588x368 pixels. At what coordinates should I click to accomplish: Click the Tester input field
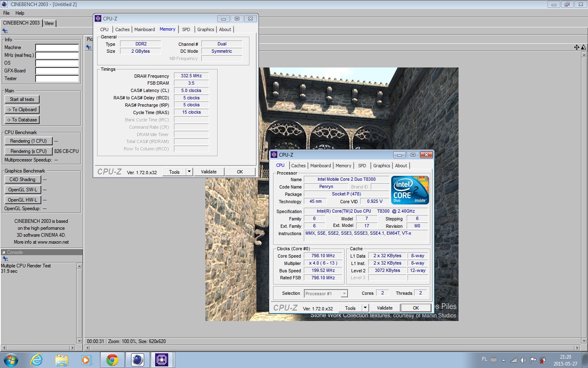pos(57,79)
